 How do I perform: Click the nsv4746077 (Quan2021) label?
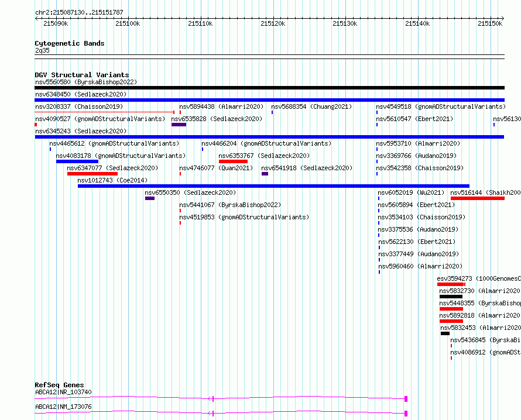[216, 168]
